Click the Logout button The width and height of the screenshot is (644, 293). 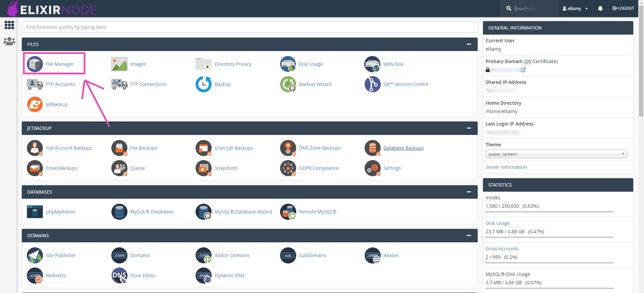coord(623,8)
